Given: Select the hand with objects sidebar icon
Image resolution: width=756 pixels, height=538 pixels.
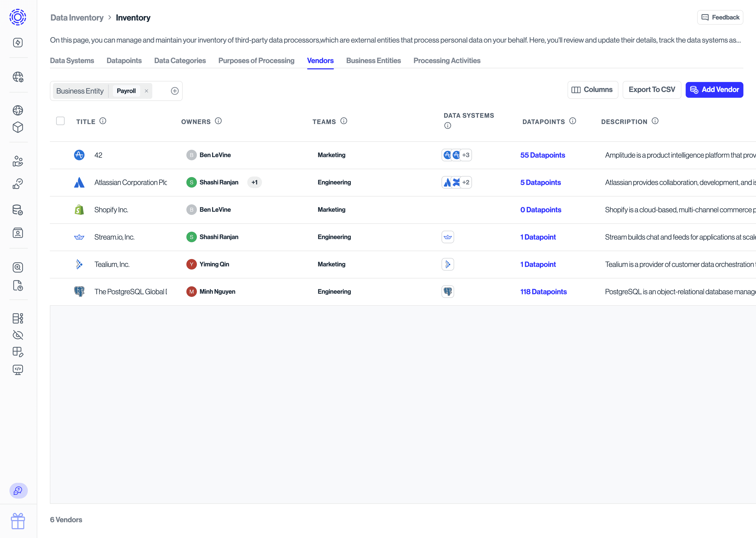Looking at the screenshot, I should (x=18, y=161).
